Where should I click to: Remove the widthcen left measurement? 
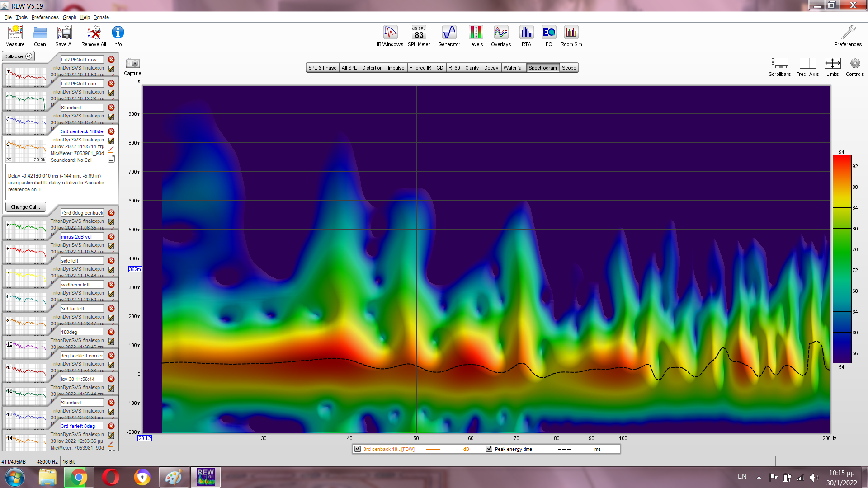pos(111,285)
